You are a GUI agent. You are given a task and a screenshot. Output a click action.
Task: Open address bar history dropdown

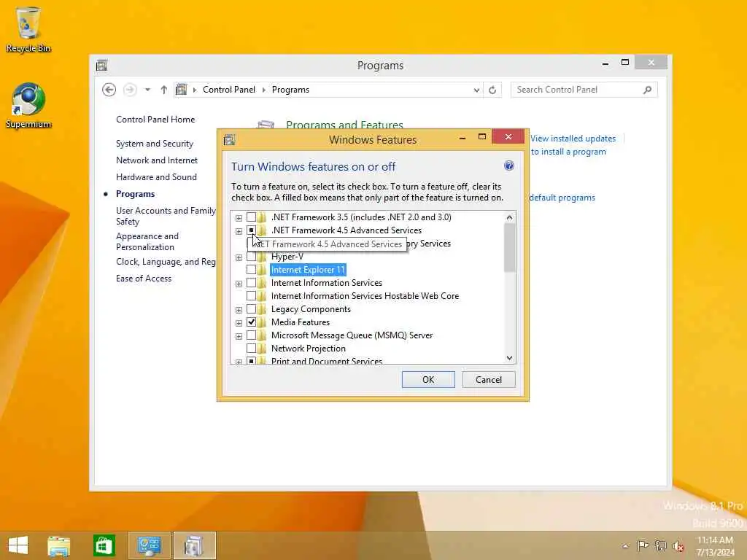pyautogui.click(x=476, y=90)
